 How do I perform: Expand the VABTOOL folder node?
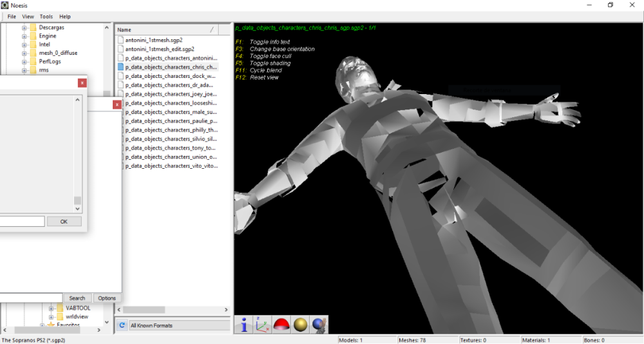(51, 308)
